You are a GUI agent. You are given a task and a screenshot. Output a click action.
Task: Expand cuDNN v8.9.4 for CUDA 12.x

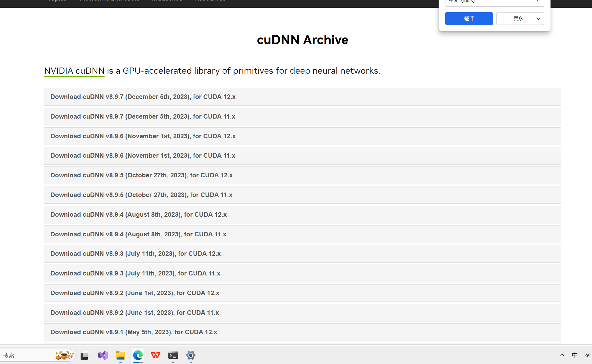(x=302, y=215)
